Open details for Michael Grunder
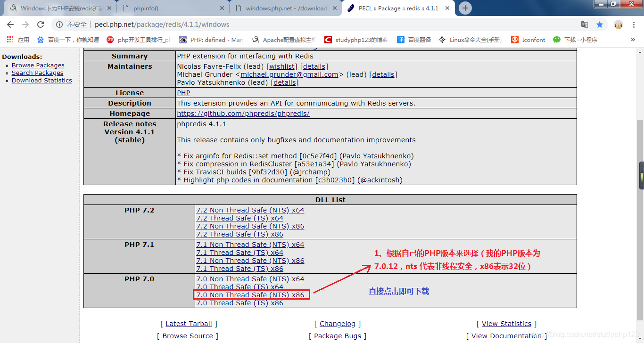The width and height of the screenshot is (644, 343). click(x=383, y=74)
